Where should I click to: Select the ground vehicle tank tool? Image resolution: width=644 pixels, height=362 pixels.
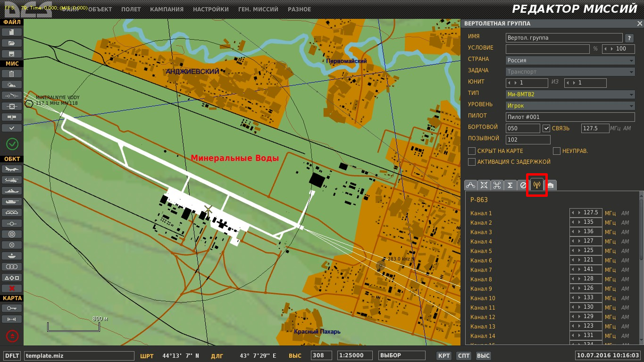(12, 202)
